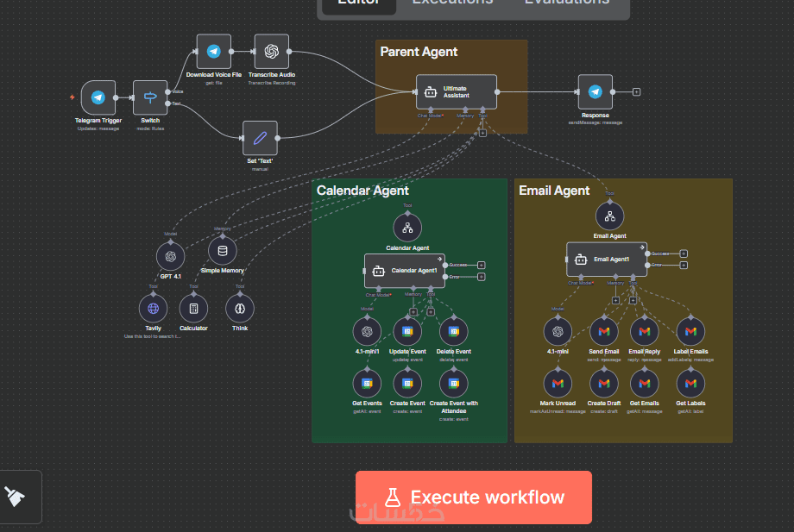This screenshot has height=532, width=794.
Task: Add Memory sub-node to Calendar Agent1
Action: click(413, 312)
